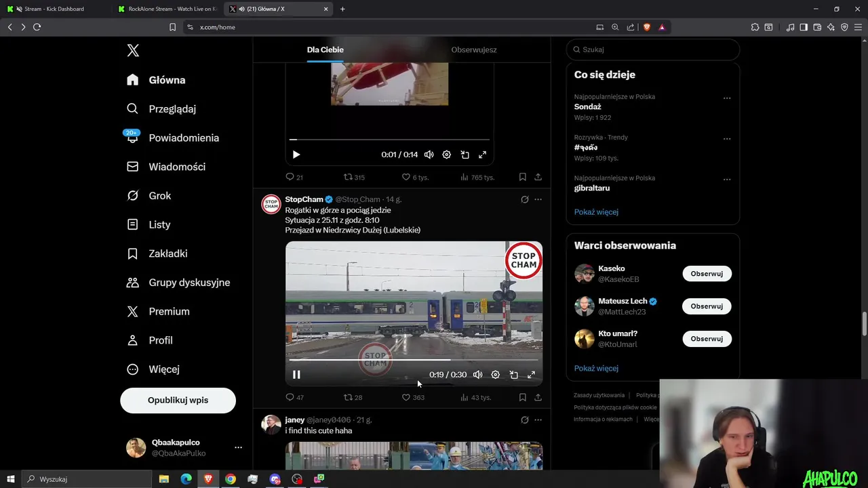Switch to Stream - Kick Dashboard tab
This screenshot has height=488, width=868.
click(56, 9)
